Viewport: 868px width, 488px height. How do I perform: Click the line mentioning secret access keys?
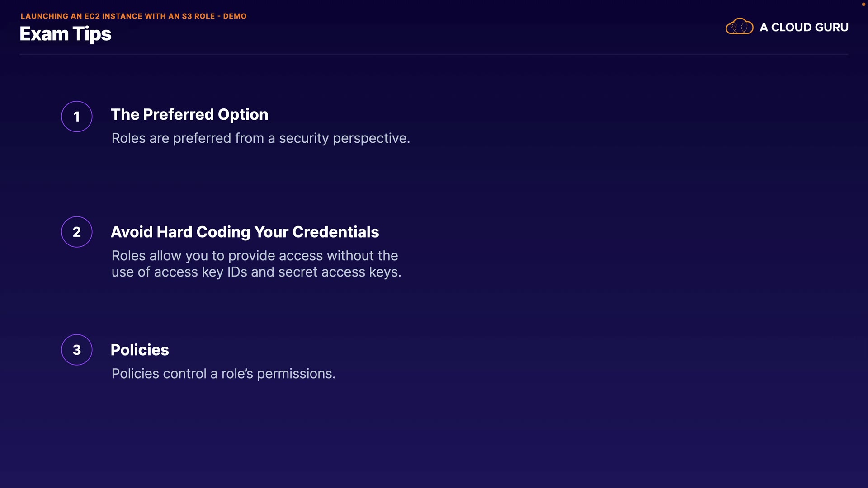click(256, 272)
